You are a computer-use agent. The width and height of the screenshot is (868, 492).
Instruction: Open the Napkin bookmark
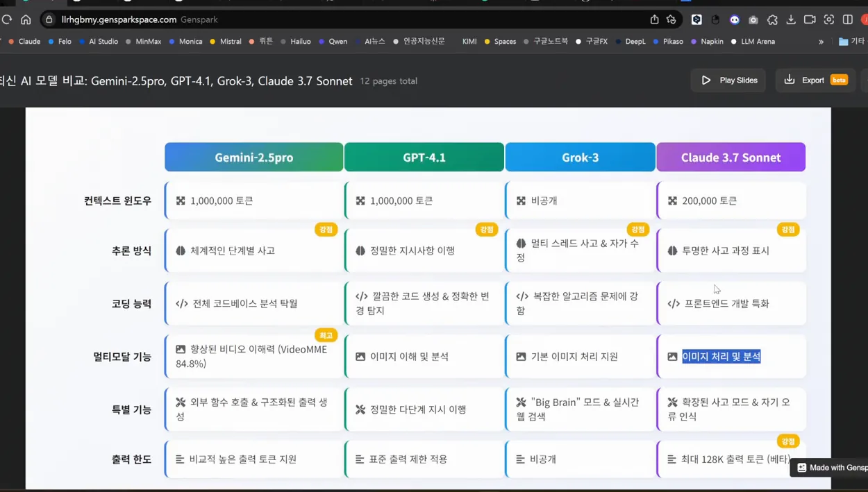[x=707, y=42]
